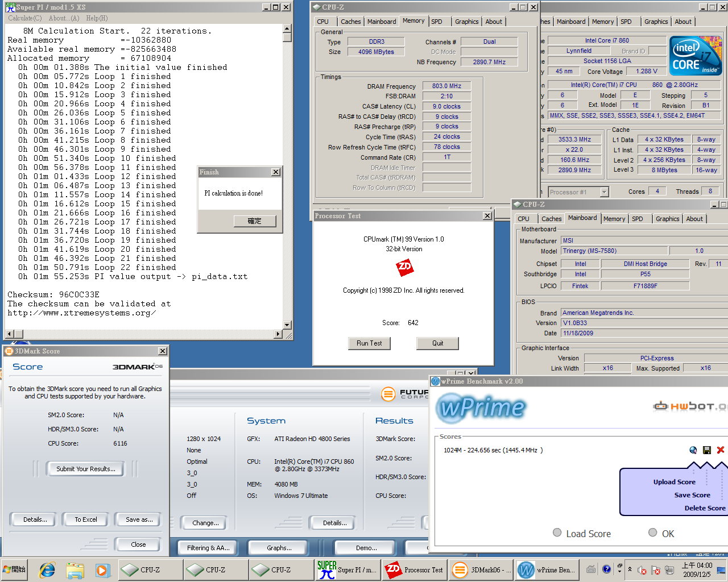
Task: Click Delete Score label in wPrime
Action: (705, 508)
